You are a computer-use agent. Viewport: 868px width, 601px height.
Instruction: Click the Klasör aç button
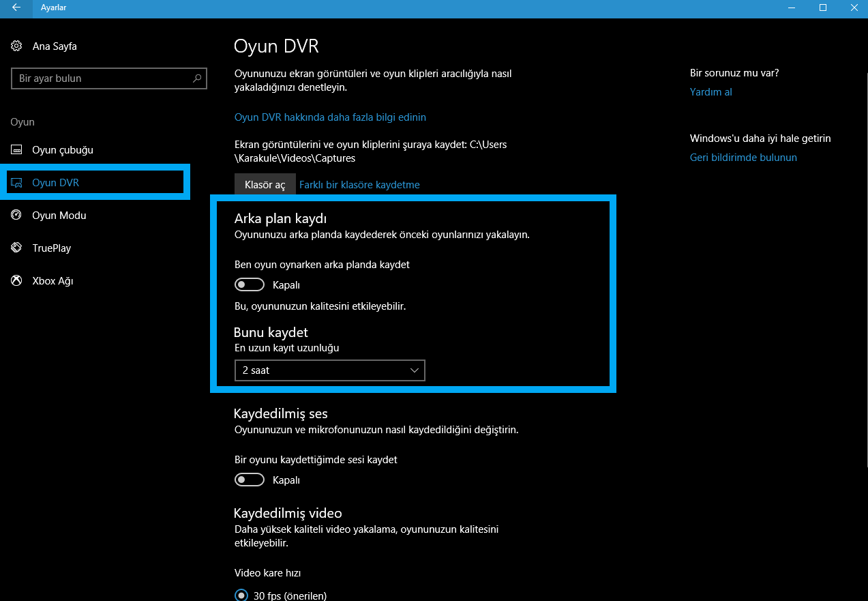[265, 185]
